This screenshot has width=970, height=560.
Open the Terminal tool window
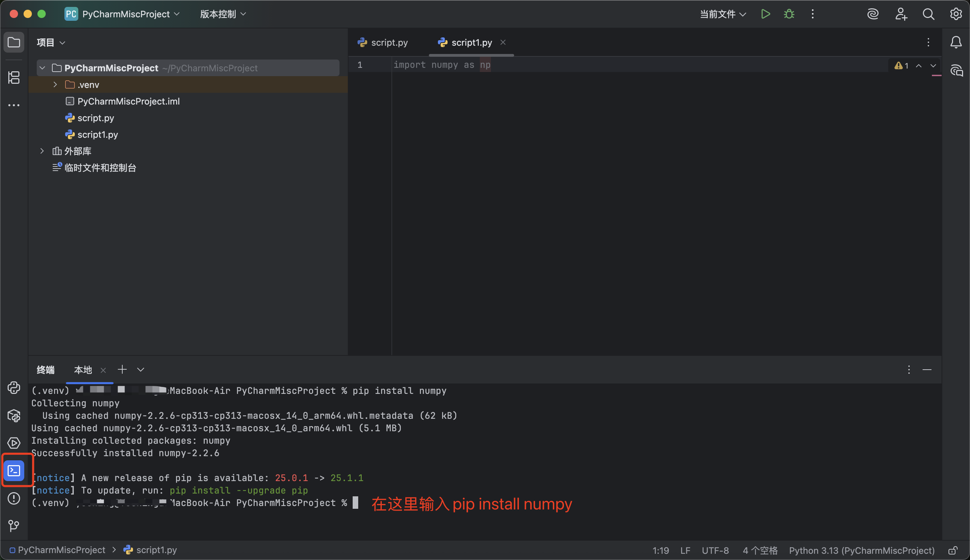14,470
